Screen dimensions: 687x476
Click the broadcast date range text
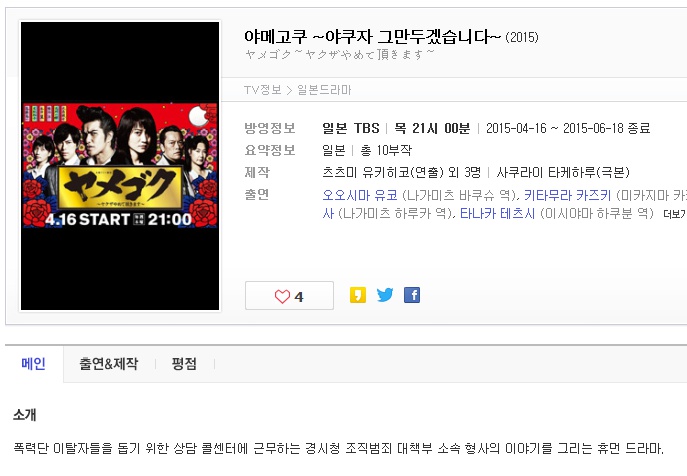pos(568,128)
